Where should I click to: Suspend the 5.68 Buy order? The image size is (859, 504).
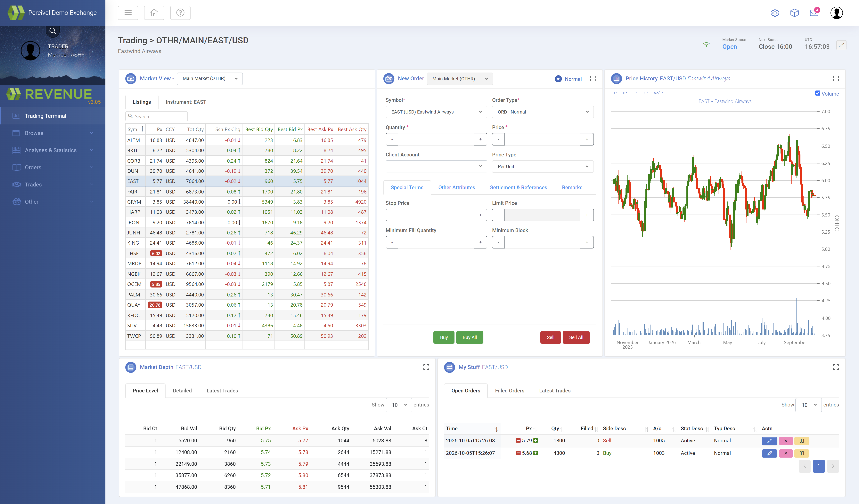coord(802,453)
